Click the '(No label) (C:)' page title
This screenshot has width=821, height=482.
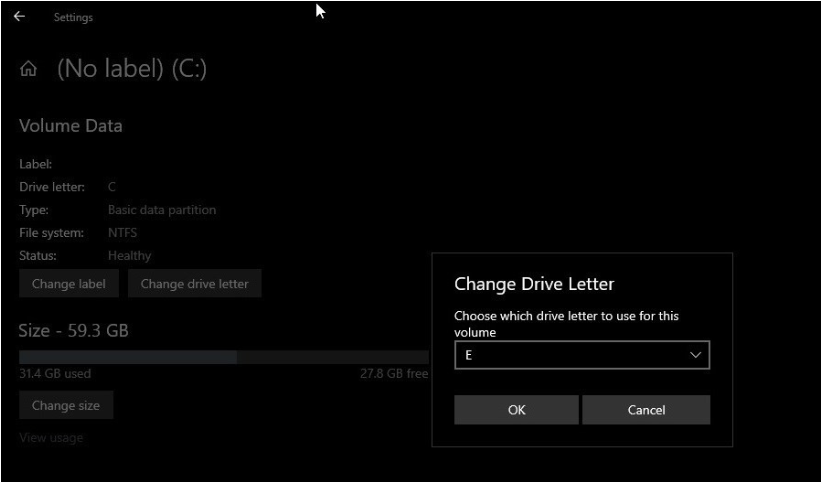coord(132,69)
